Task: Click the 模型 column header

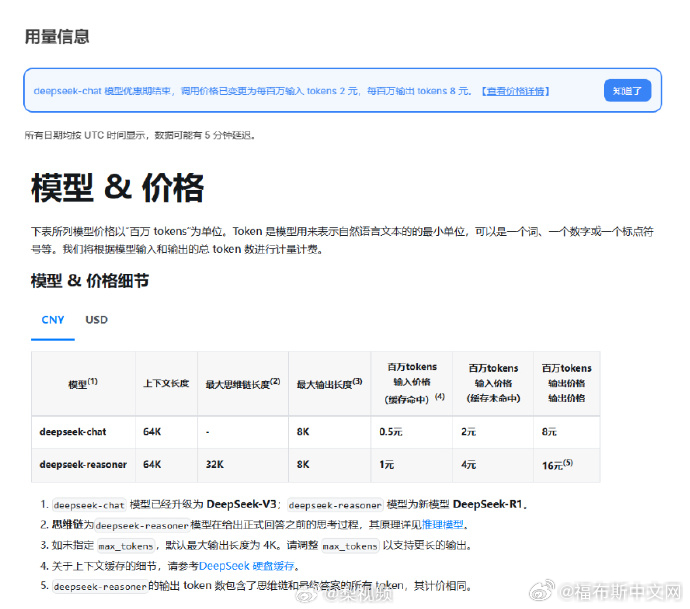Action: pyautogui.click(x=83, y=384)
